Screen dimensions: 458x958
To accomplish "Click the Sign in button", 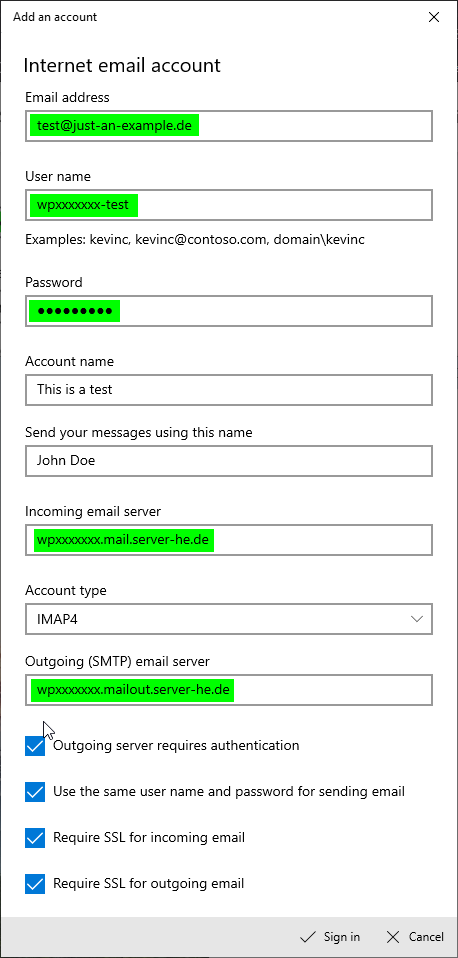I will point(330,937).
